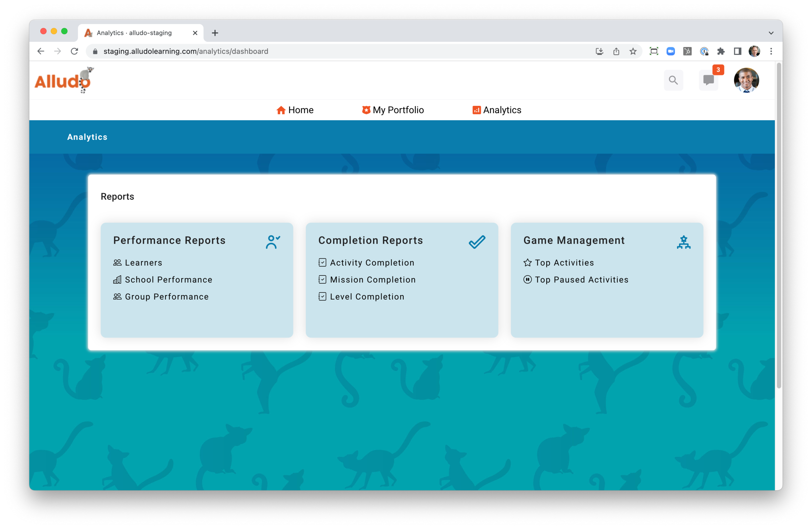Click the Completion Reports checkmark icon
Screen dimensions: 812x529
point(477,242)
